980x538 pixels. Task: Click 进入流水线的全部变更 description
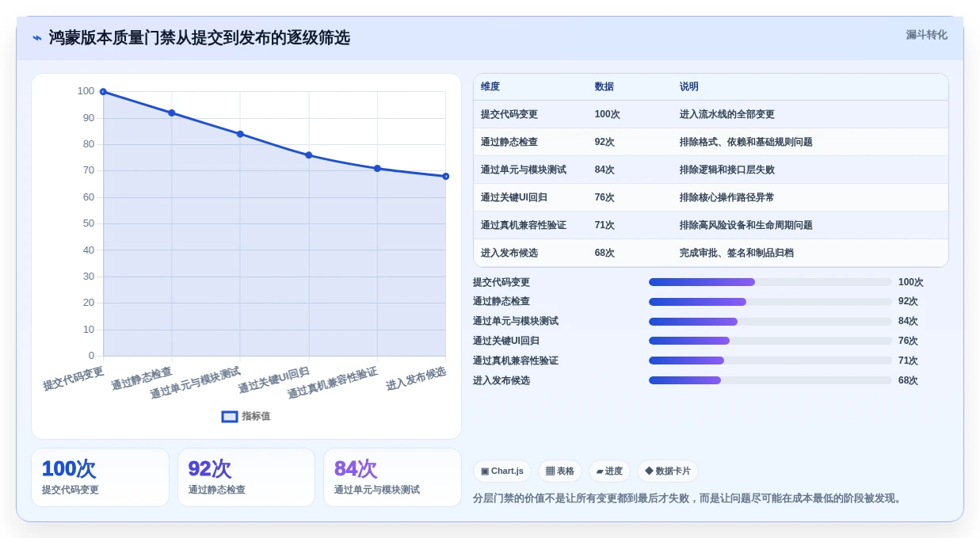coord(727,114)
